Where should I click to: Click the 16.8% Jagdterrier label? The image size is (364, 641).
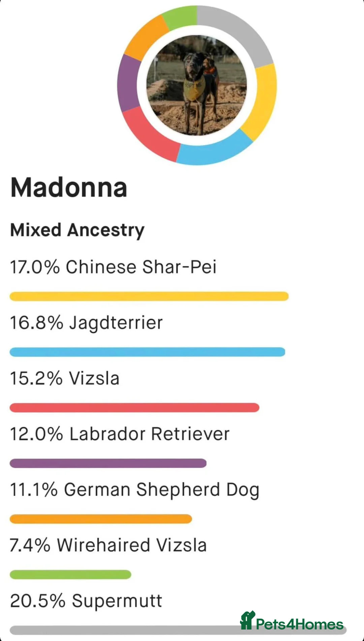86,323
